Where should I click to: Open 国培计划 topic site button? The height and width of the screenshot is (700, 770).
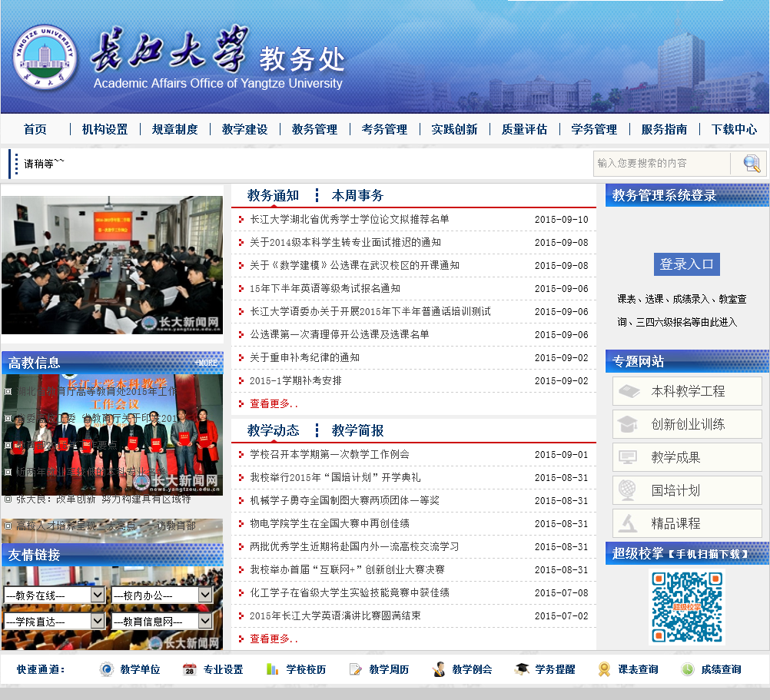687,490
